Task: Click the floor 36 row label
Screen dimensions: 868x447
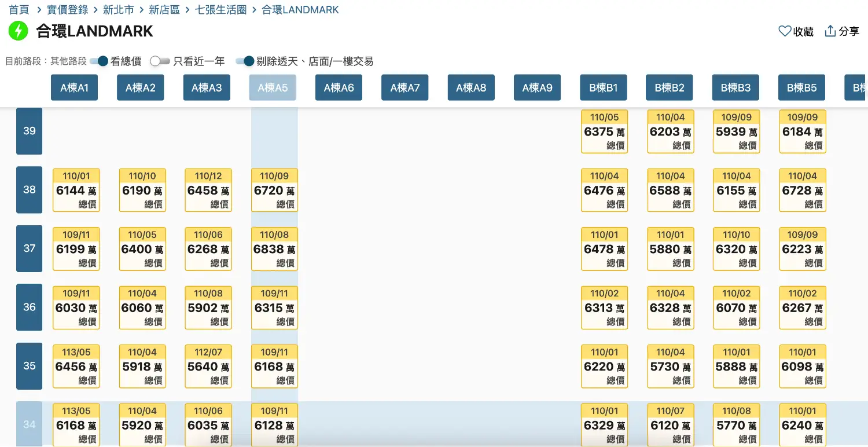Action: [x=29, y=307]
